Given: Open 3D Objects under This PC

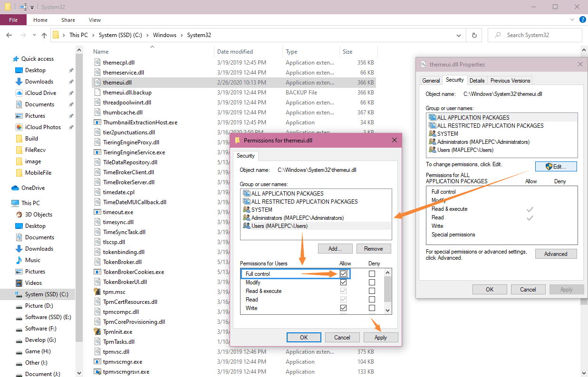Looking at the screenshot, I should pos(39,215).
